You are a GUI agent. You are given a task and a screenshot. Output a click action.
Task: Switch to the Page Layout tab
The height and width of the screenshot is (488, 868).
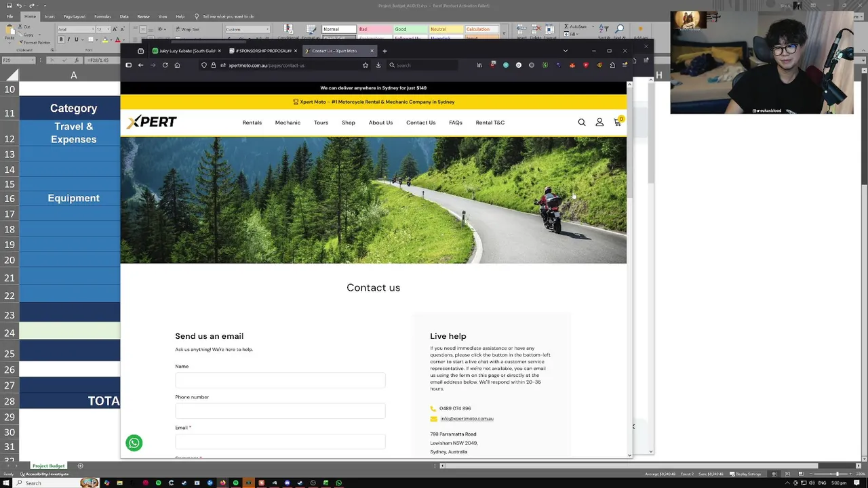75,16
